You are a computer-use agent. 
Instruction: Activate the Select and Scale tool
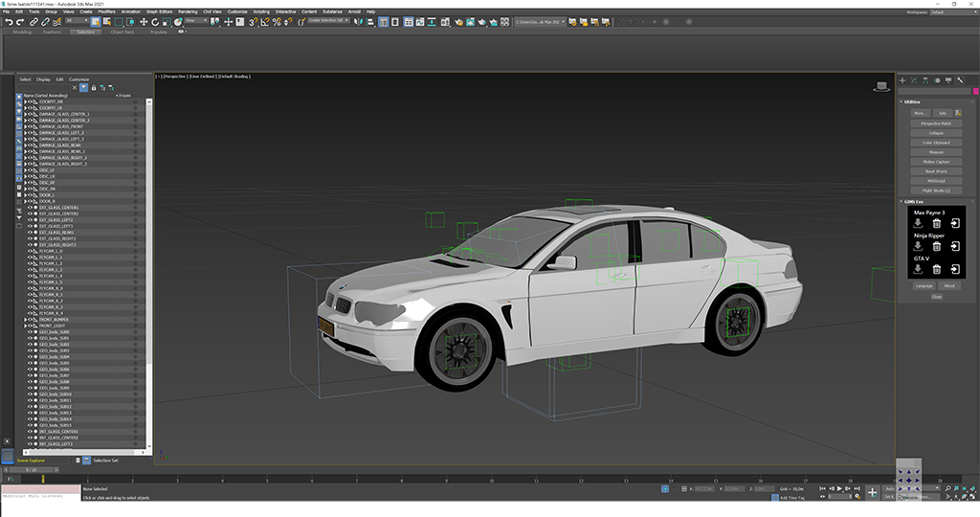(167, 22)
